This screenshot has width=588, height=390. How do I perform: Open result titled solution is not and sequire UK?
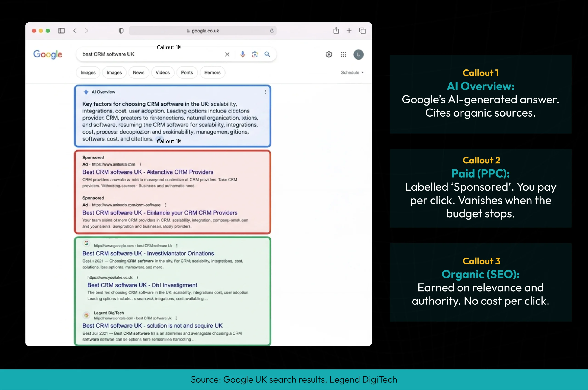[153, 326]
